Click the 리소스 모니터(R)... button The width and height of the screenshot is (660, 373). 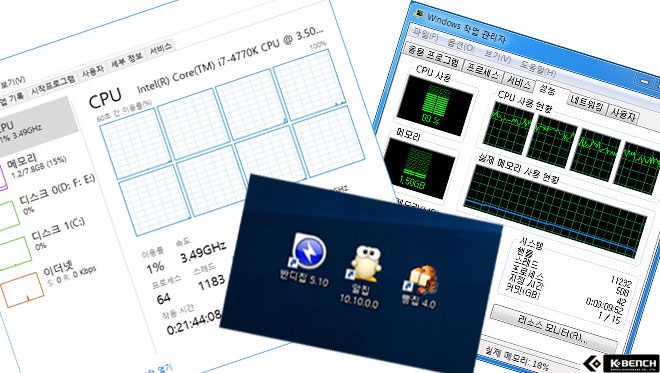point(554,330)
